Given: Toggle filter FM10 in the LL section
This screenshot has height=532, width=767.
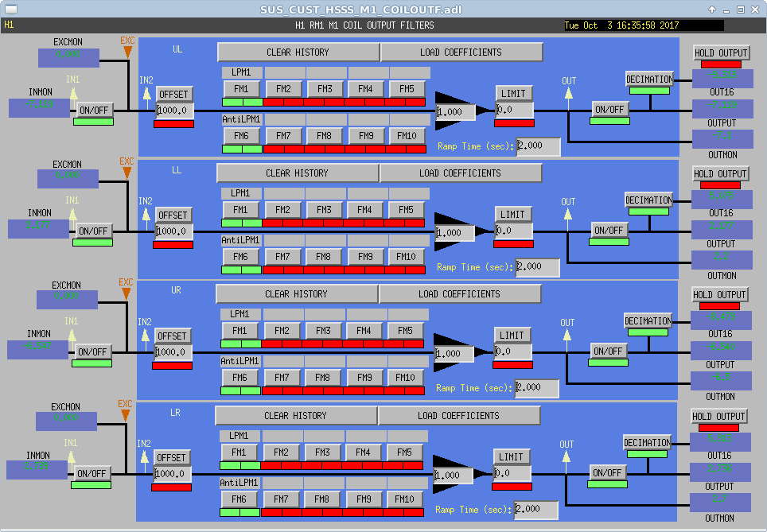Looking at the screenshot, I should click(x=407, y=257).
